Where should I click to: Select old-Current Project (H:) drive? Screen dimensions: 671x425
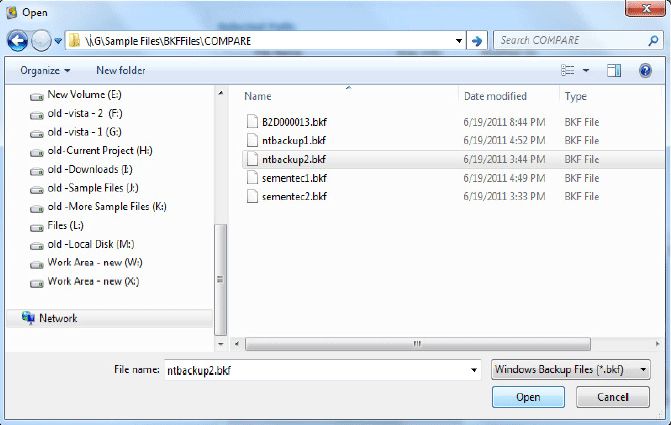pos(100,151)
